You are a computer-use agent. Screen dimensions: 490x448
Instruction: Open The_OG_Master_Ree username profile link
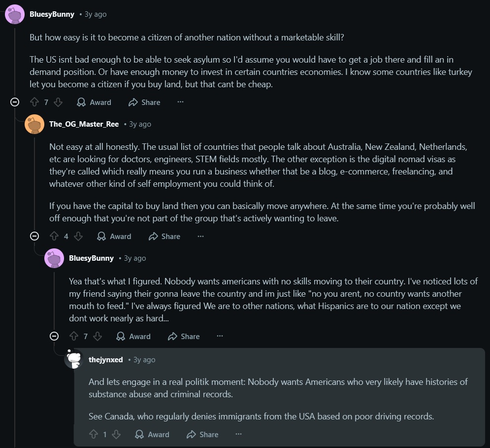click(84, 124)
